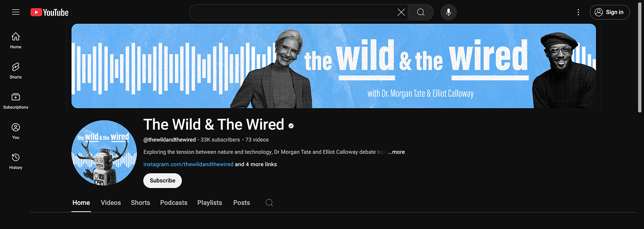Open the Posts tab
Screen dimensions: 644x229
[x=241, y=203]
